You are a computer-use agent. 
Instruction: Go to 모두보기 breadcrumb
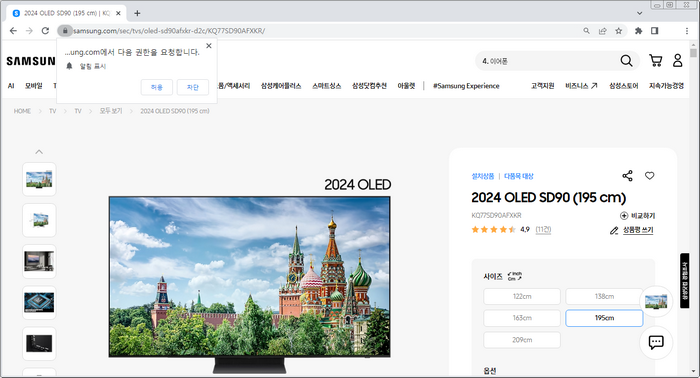111,111
